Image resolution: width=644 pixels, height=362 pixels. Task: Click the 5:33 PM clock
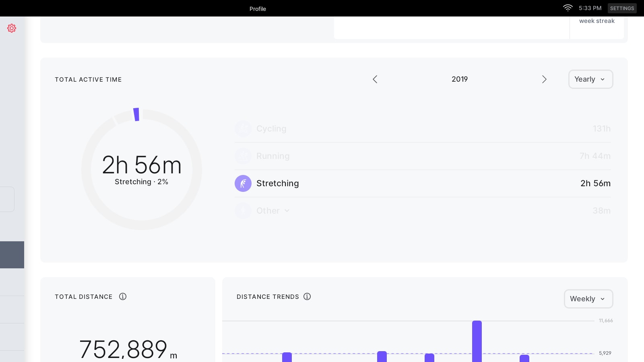pos(590,8)
